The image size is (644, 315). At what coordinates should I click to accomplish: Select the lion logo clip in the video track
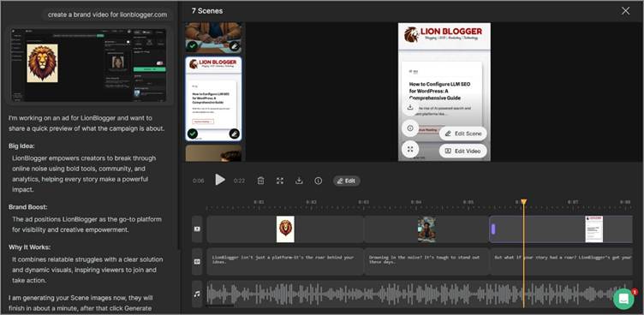pos(285,229)
